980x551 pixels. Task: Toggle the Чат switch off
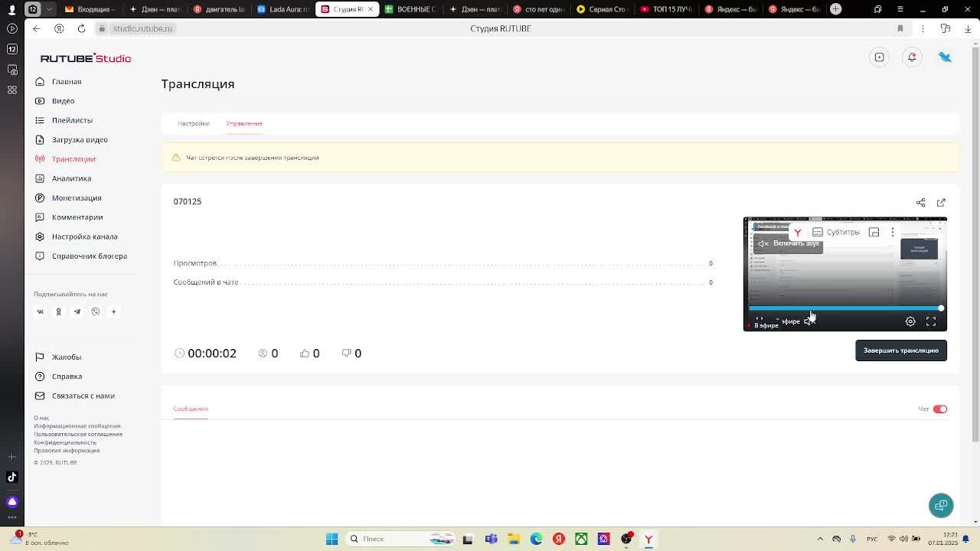click(x=940, y=409)
